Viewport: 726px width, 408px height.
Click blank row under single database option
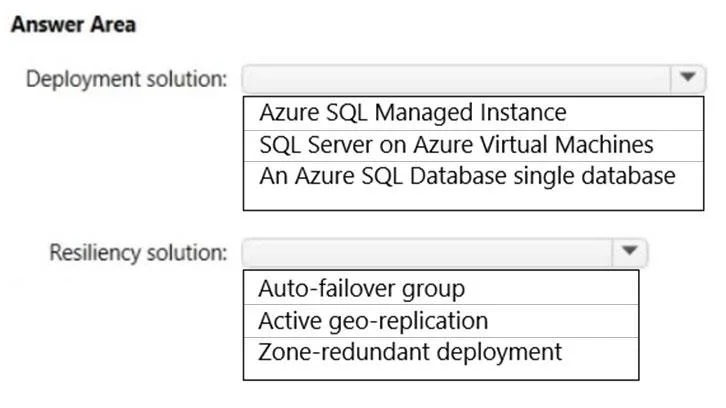tap(473, 200)
